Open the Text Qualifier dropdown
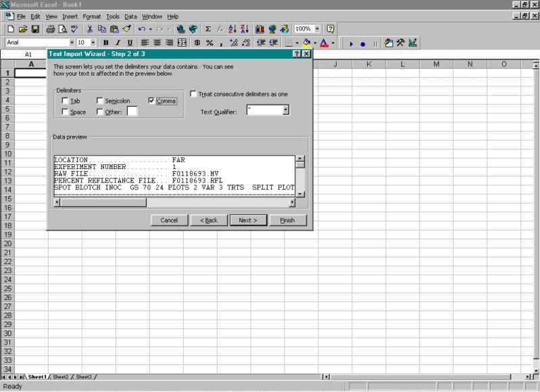 click(285, 110)
